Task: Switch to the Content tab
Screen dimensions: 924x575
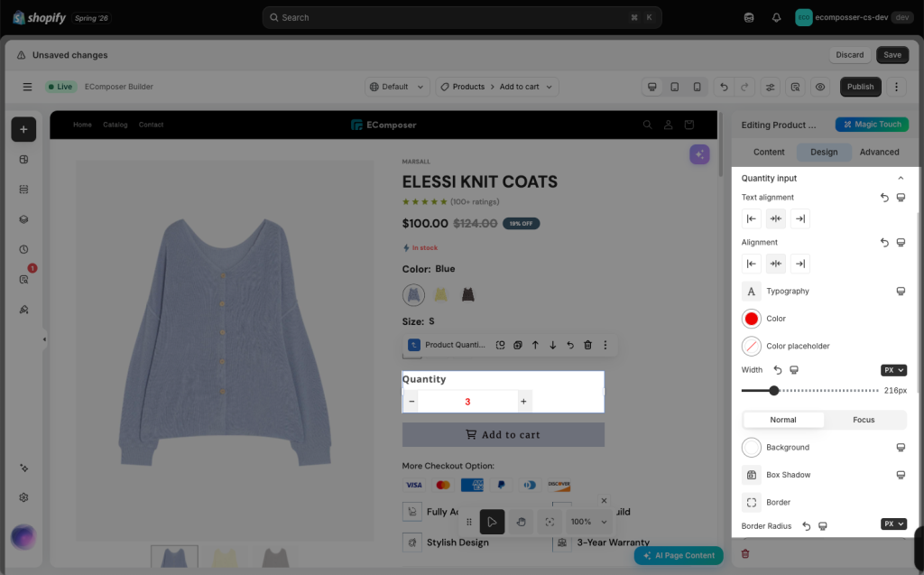Action: click(769, 153)
